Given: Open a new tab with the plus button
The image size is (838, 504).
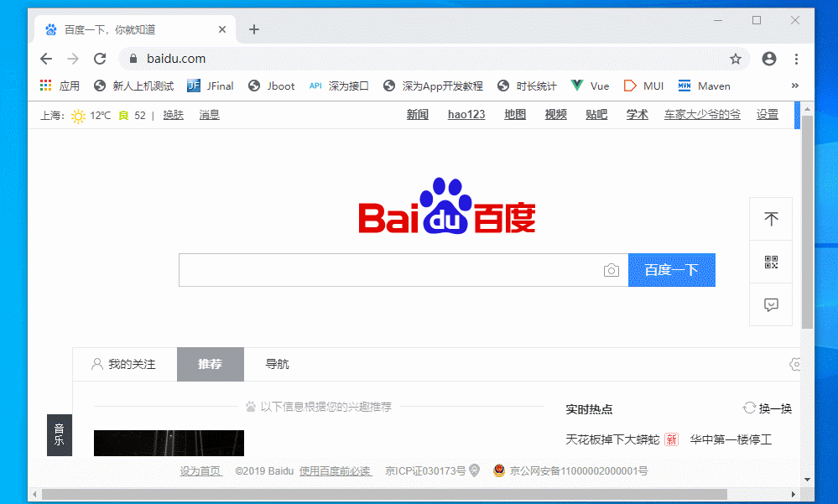Looking at the screenshot, I should coord(254,29).
